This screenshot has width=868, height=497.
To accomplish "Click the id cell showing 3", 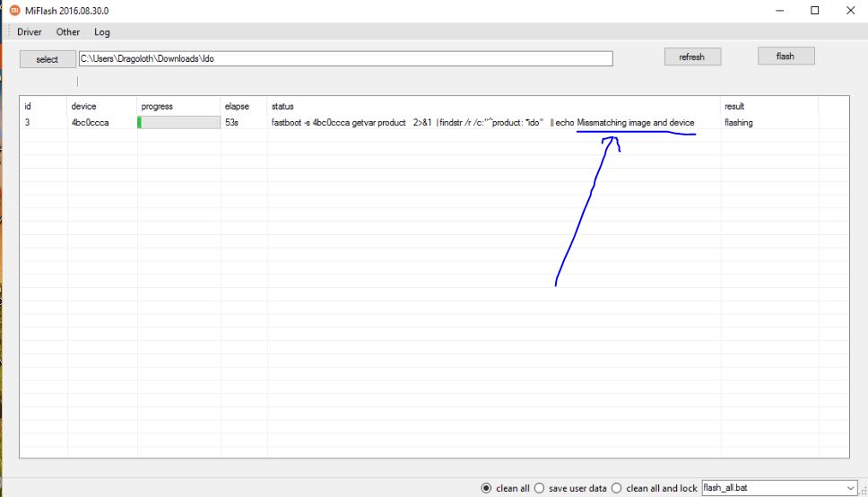I will (x=27, y=122).
